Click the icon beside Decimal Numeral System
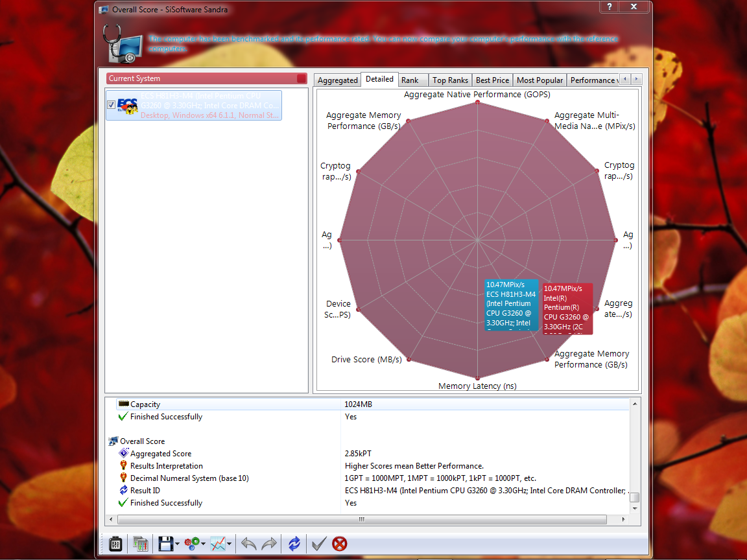The width and height of the screenshot is (747, 560). point(123,478)
